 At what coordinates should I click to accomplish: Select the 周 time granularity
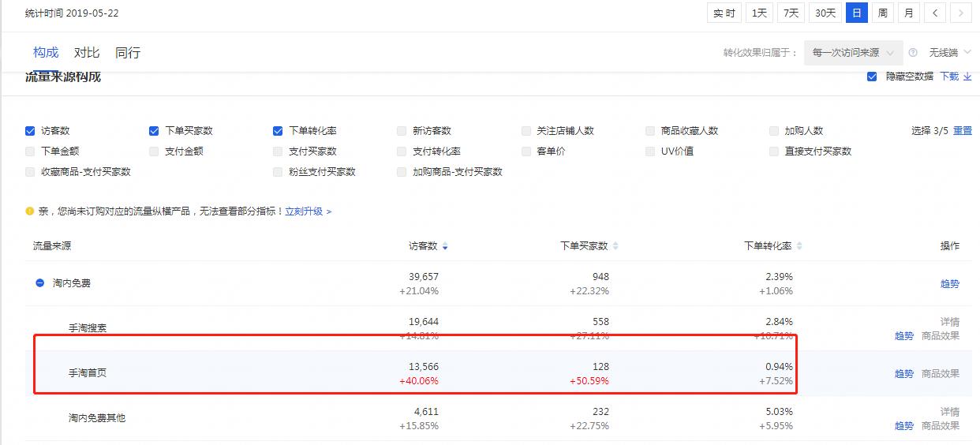point(883,13)
